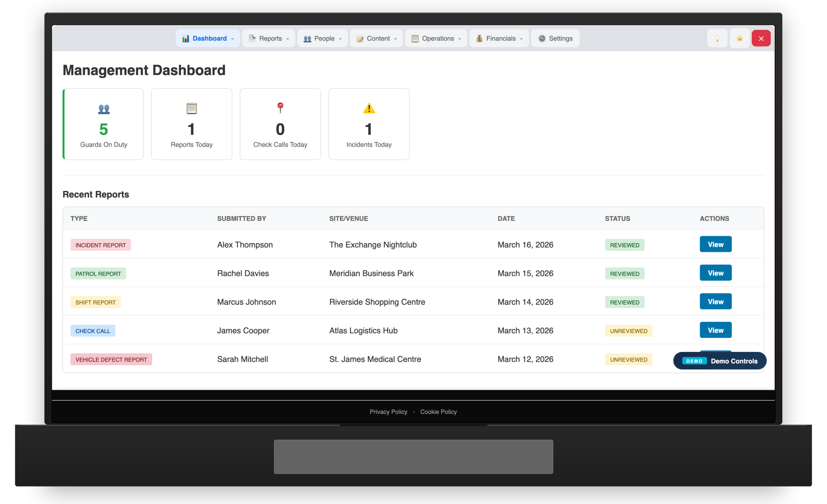Expand the People dropdown chevron

point(340,39)
